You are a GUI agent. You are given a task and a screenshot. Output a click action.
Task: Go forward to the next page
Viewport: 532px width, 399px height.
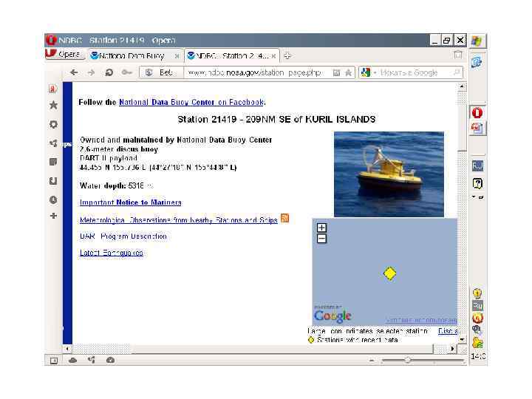(91, 72)
